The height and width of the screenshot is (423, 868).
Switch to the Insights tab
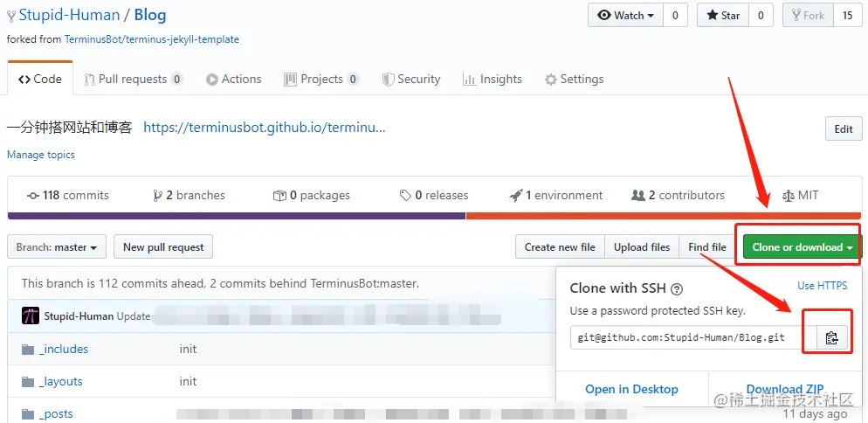pyautogui.click(x=493, y=80)
